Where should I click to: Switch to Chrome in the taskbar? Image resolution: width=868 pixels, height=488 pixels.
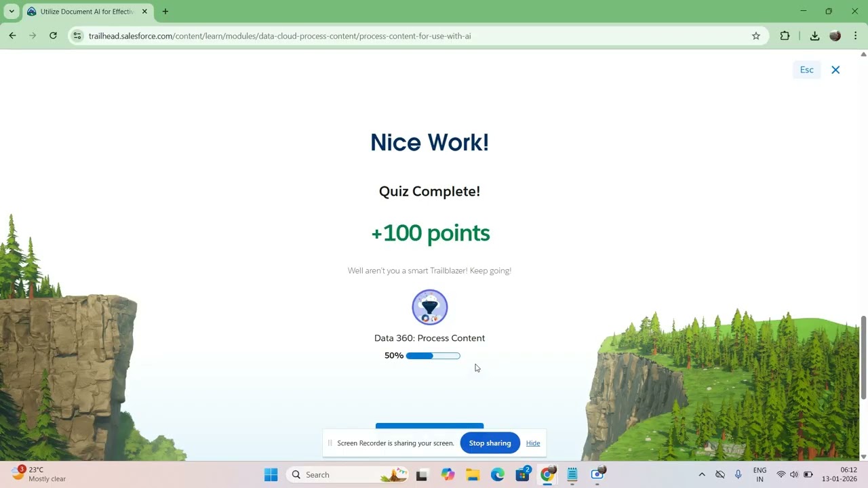click(548, 474)
